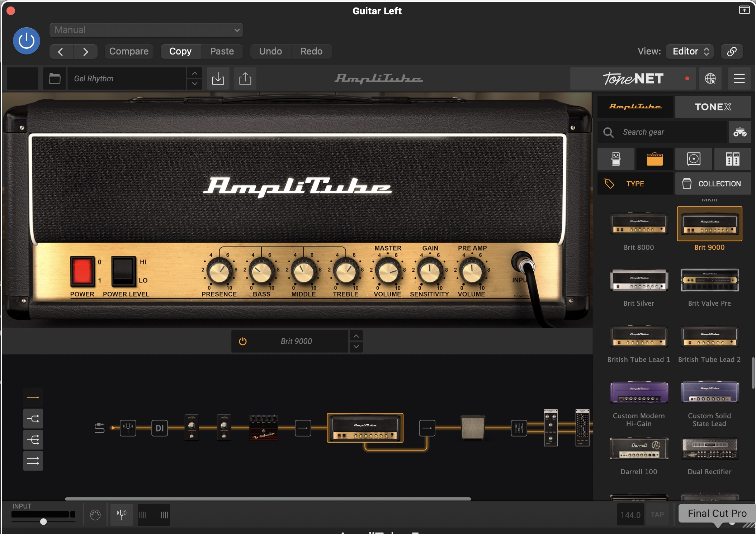Toggle the plugin power bypass button
The height and width of the screenshot is (534, 756).
pyautogui.click(x=27, y=41)
